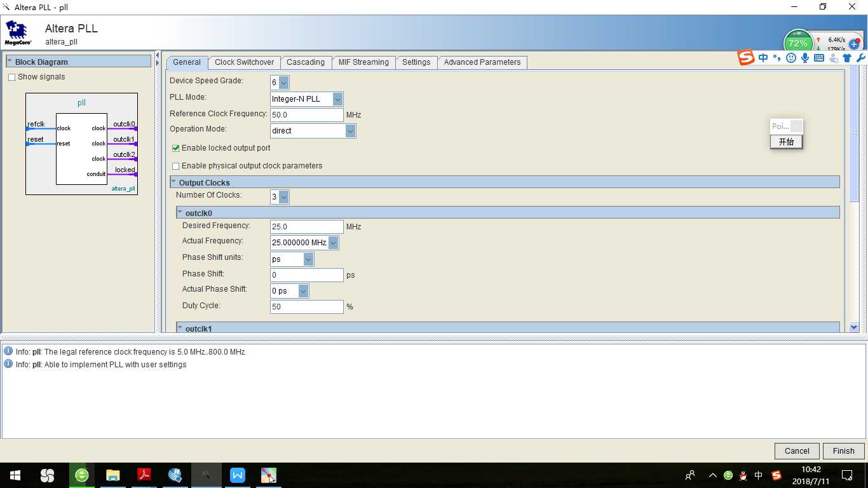Open the Device Speed Grade dropdown
Viewport: 868px width, 488px height.
pyautogui.click(x=284, y=83)
